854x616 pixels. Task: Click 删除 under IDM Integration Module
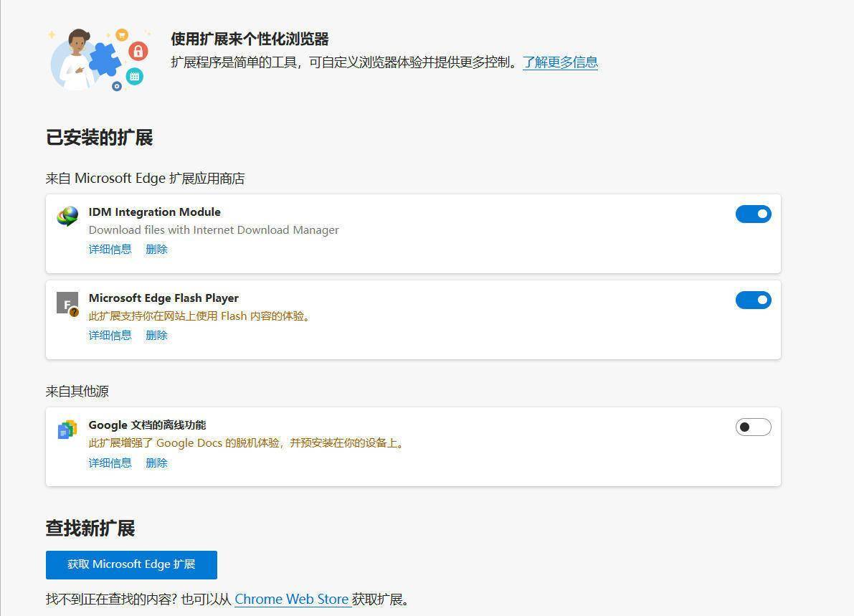tap(156, 250)
